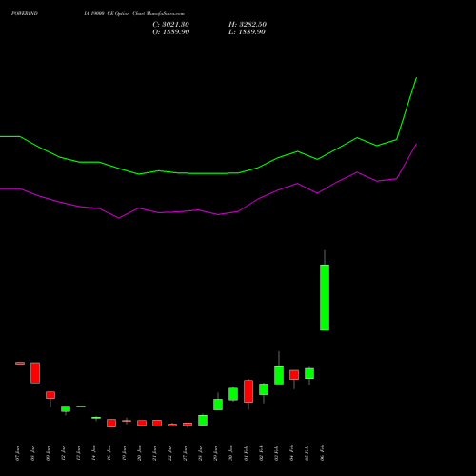Select the tall green candlestick for 06 Feb
Viewport: 476px width, 476px height.
click(x=325, y=297)
